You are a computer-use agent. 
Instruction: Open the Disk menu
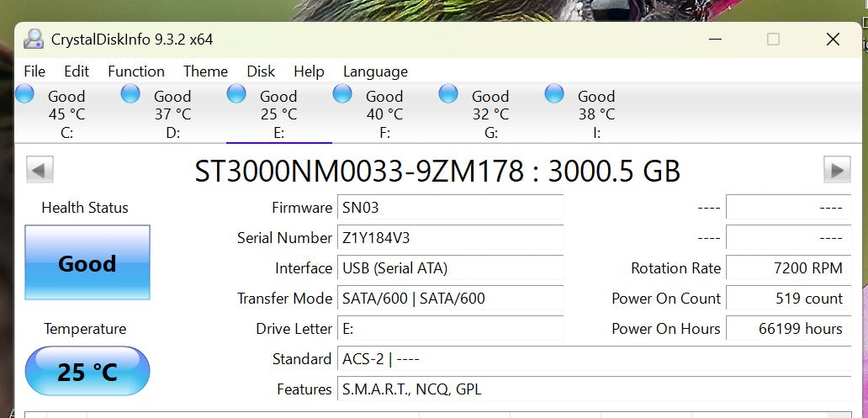(x=261, y=71)
